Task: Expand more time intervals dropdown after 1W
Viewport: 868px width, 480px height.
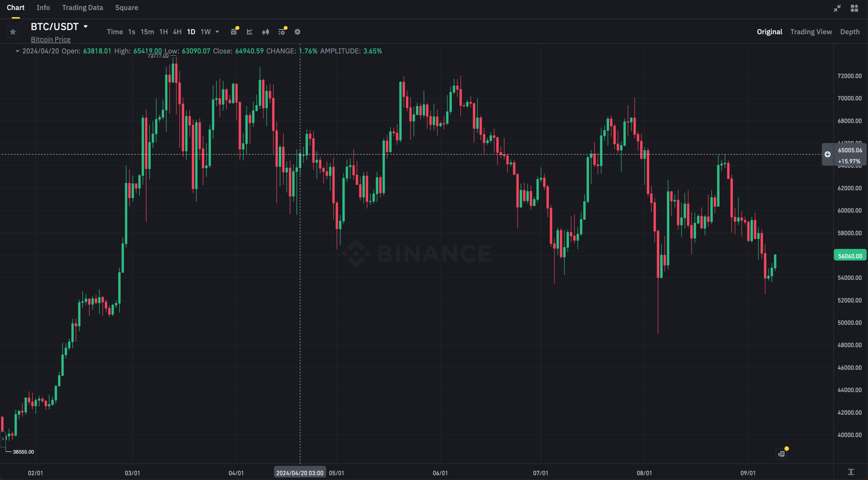Action: coord(217,32)
